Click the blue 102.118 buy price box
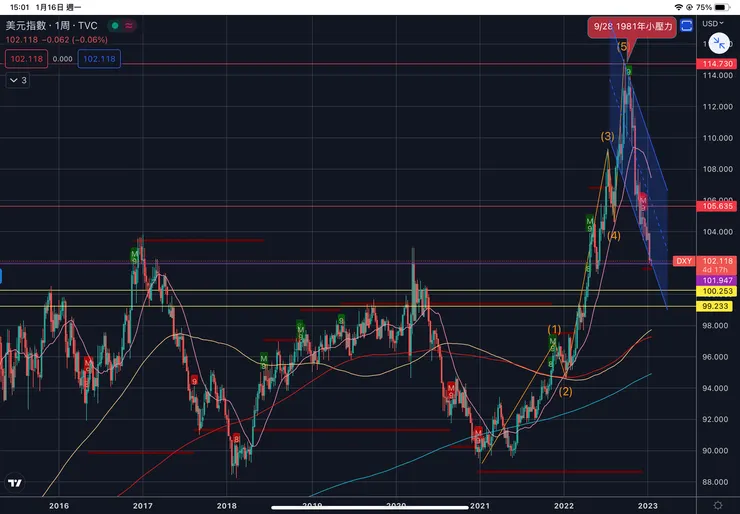 pos(99,59)
